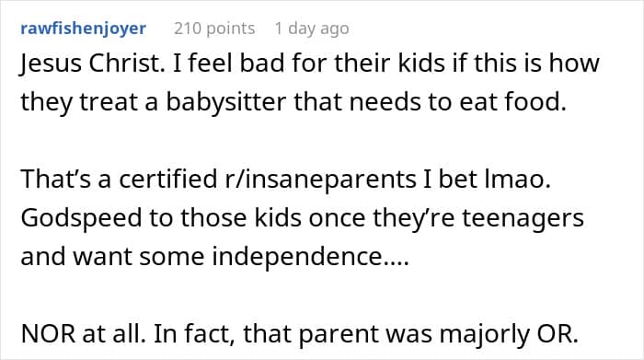Image resolution: width=644 pixels, height=360 pixels.
Task: Click the 210 points score label
Action: coord(214,29)
